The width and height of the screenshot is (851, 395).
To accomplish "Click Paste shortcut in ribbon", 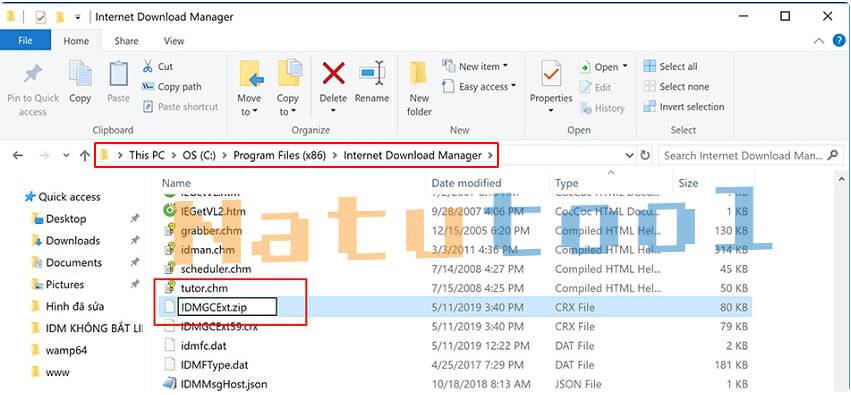I will [180, 107].
